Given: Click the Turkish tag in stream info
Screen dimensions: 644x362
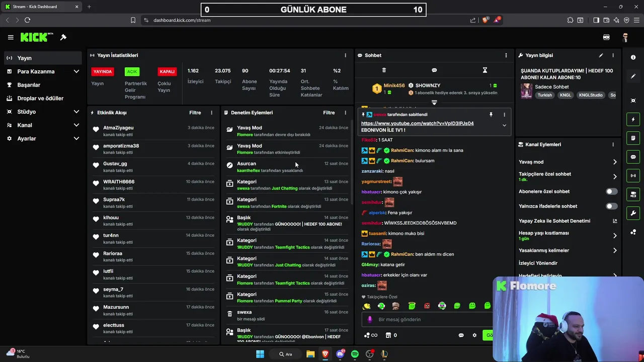Looking at the screenshot, I should (x=544, y=95).
